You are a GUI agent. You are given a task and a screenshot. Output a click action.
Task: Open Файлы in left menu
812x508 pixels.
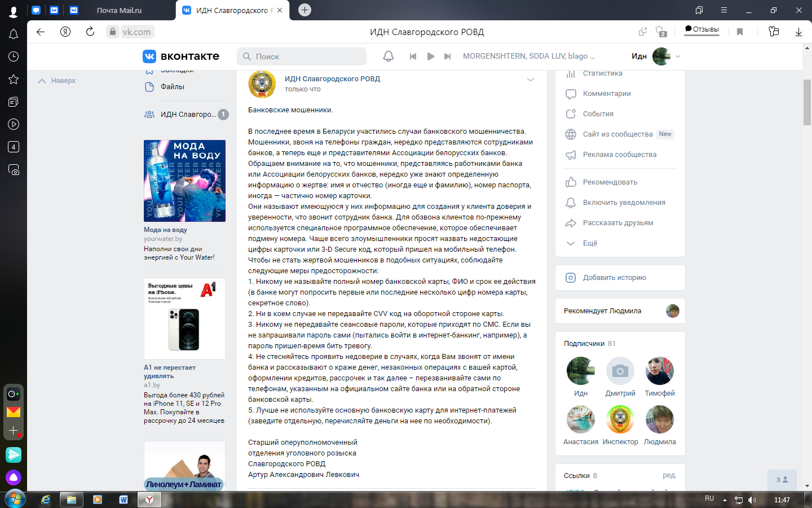click(172, 87)
